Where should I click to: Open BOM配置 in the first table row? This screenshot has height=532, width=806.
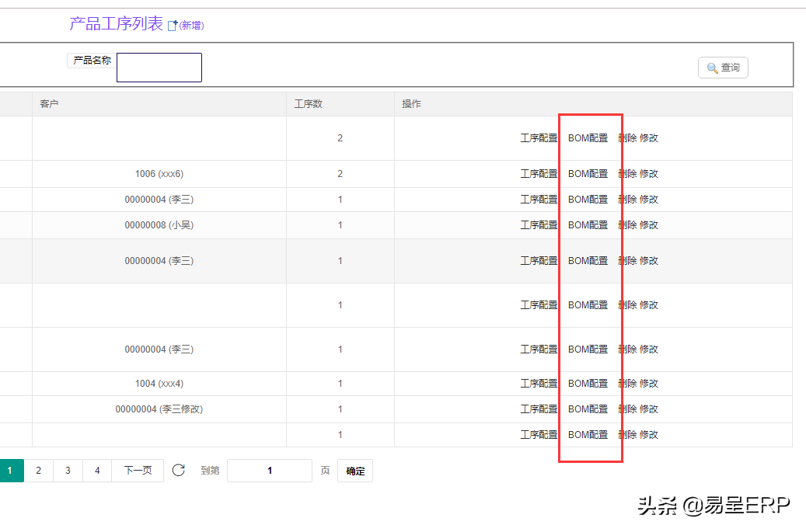click(588, 138)
